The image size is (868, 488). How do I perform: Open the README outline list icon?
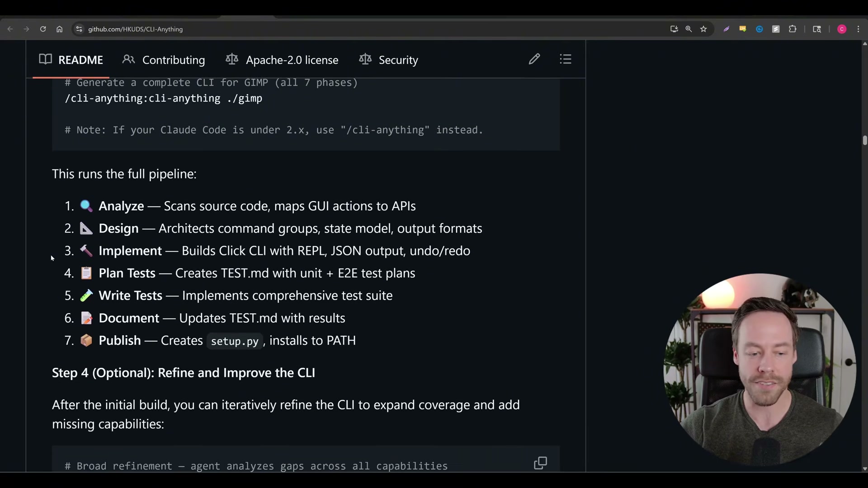(x=566, y=59)
